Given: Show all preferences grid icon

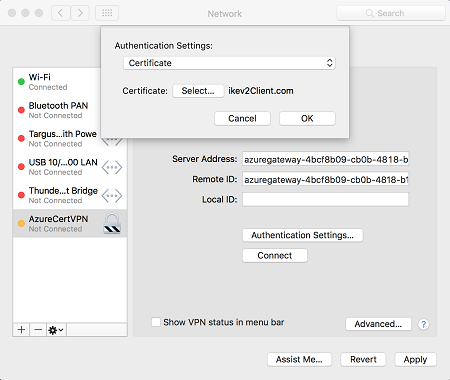Looking at the screenshot, I should 107,13.
